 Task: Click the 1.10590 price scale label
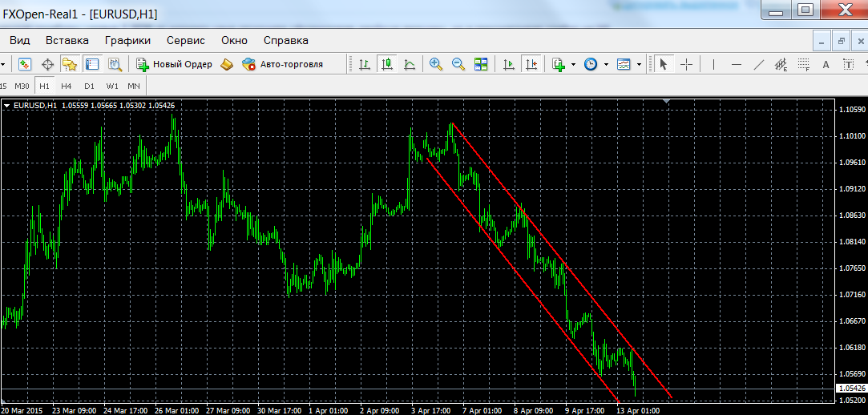click(x=852, y=109)
